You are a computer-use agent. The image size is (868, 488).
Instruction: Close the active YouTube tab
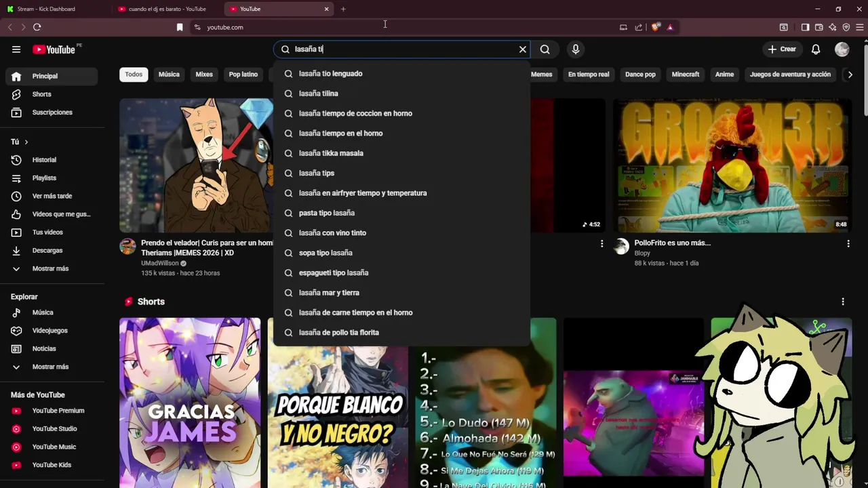[x=326, y=9]
